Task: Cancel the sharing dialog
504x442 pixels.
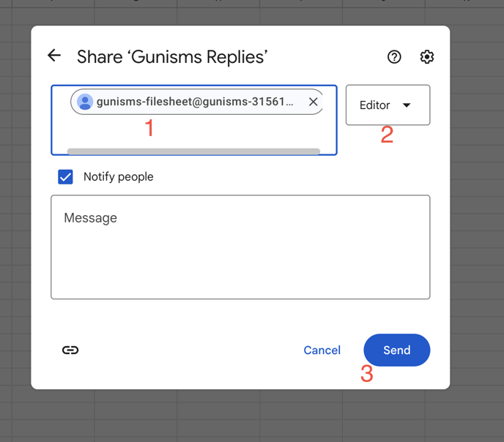Action: click(x=322, y=350)
